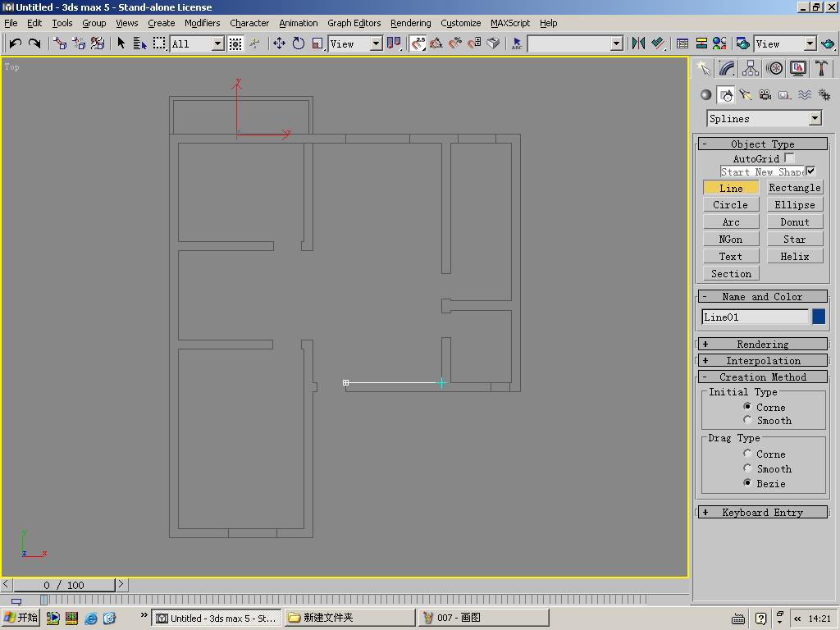Activate the Select and Move tool
The height and width of the screenshot is (630, 840).
click(x=279, y=43)
